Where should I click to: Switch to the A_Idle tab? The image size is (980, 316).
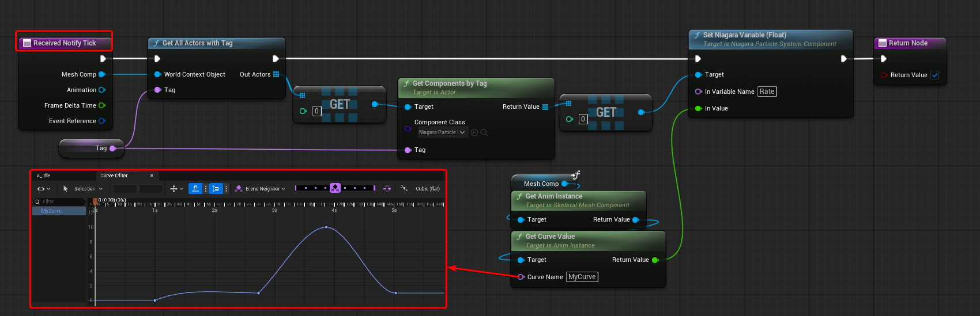[44, 176]
